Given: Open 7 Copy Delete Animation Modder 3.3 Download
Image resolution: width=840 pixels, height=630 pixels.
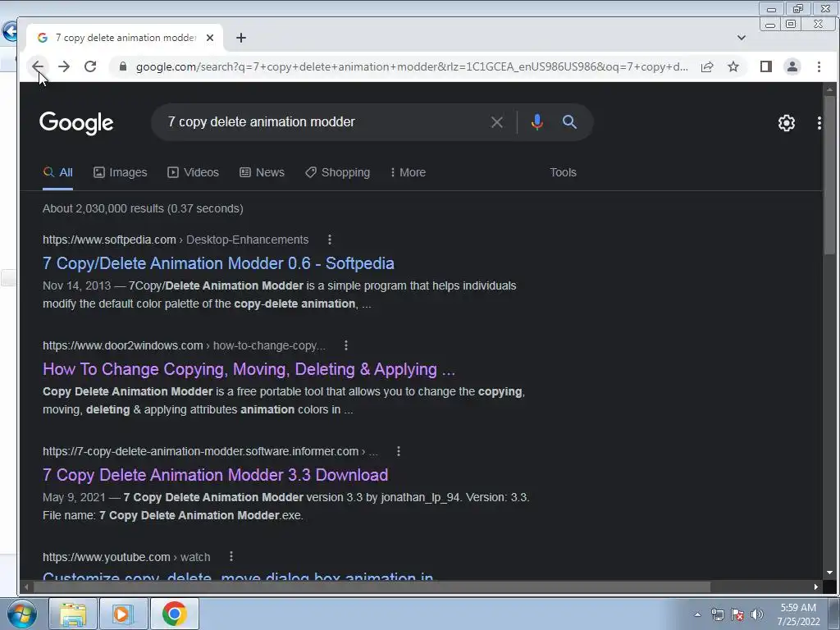Looking at the screenshot, I should pos(216,475).
